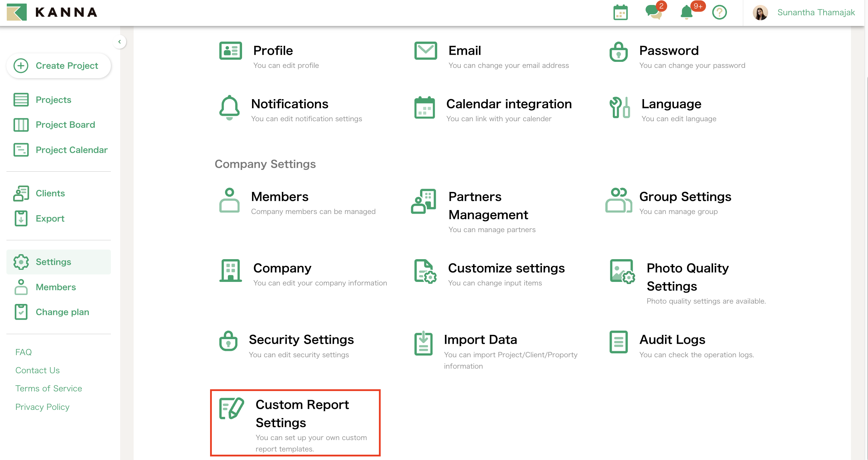The height and width of the screenshot is (460, 868).
Task: Open Profile settings card icon
Action: [x=230, y=51]
